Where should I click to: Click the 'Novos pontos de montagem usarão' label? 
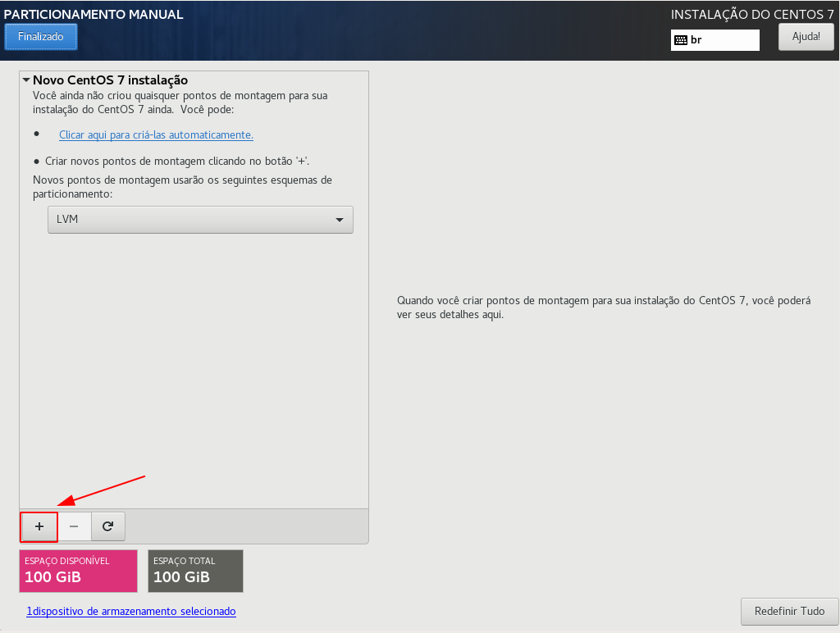coord(182,187)
